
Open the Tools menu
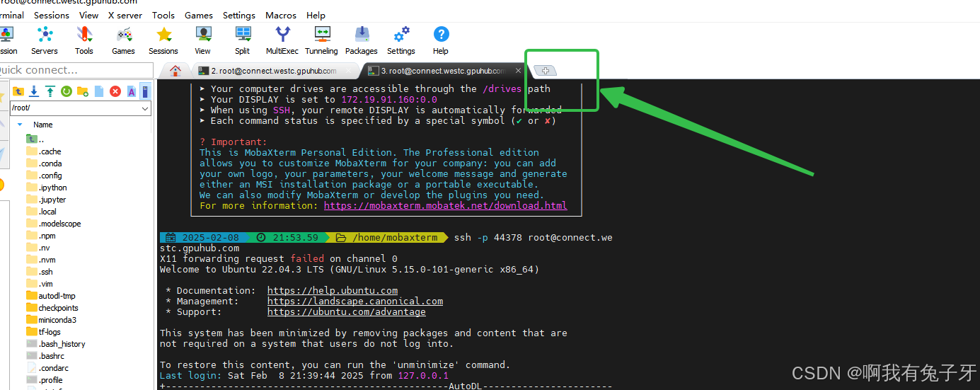(x=163, y=15)
